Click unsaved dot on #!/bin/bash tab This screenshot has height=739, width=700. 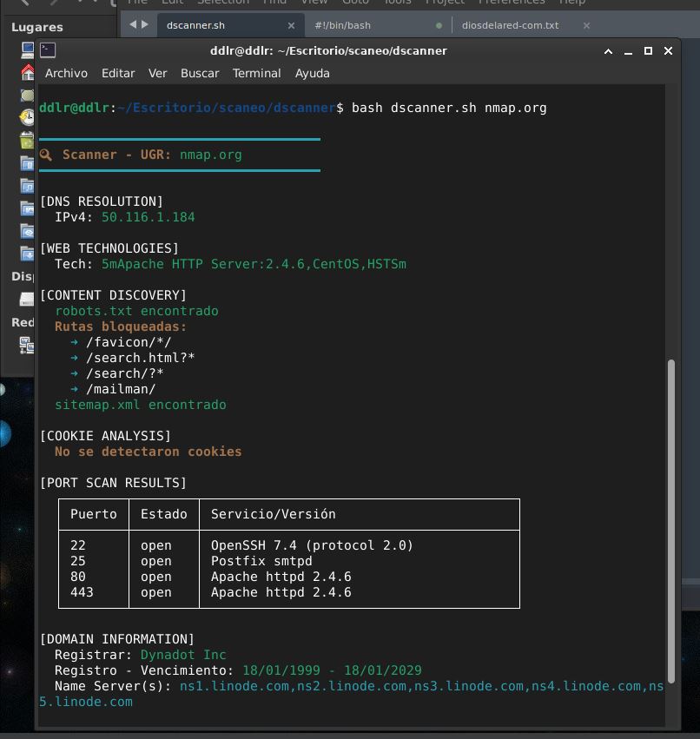tap(439, 25)
